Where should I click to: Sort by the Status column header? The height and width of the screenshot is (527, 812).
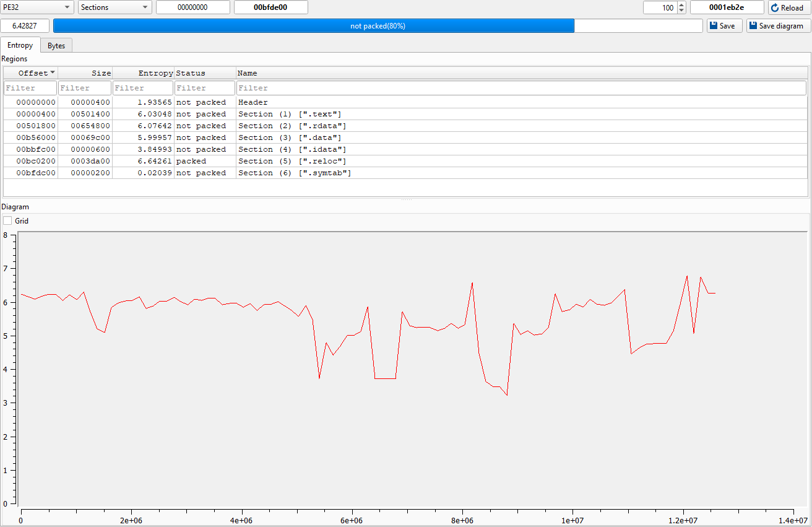point(205,73)
